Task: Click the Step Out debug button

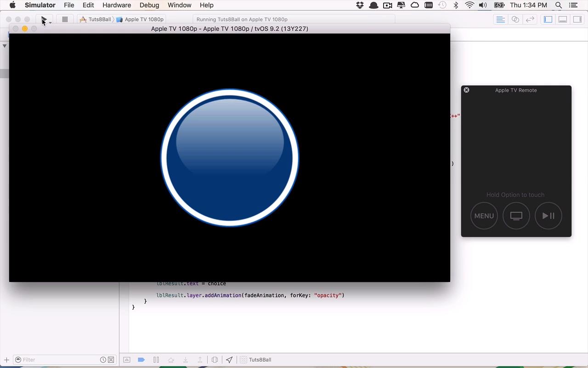Action: (x=200, y=360)
